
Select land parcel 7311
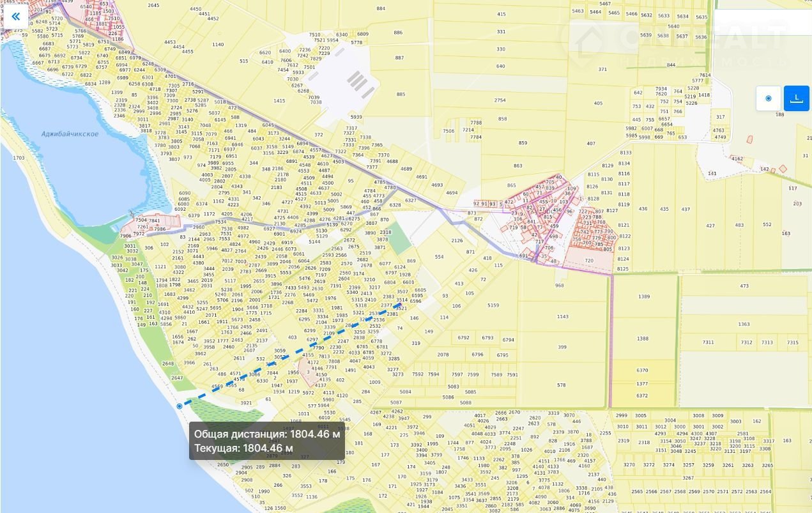(x=708, y=342)
